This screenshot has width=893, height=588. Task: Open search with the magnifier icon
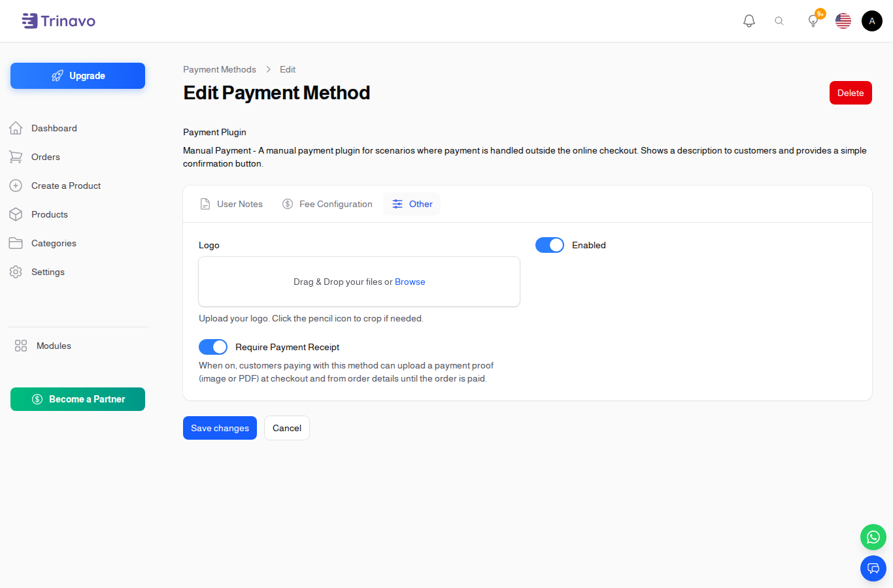(779, 21)
